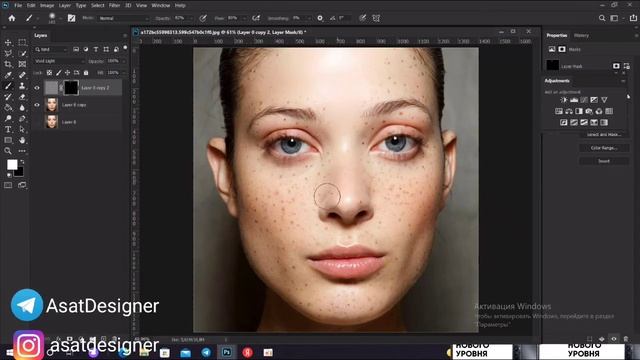Image resolution: width=640 pixels, height=360 pixels.
Task: Open the Image menu
Action: (47, 6)
